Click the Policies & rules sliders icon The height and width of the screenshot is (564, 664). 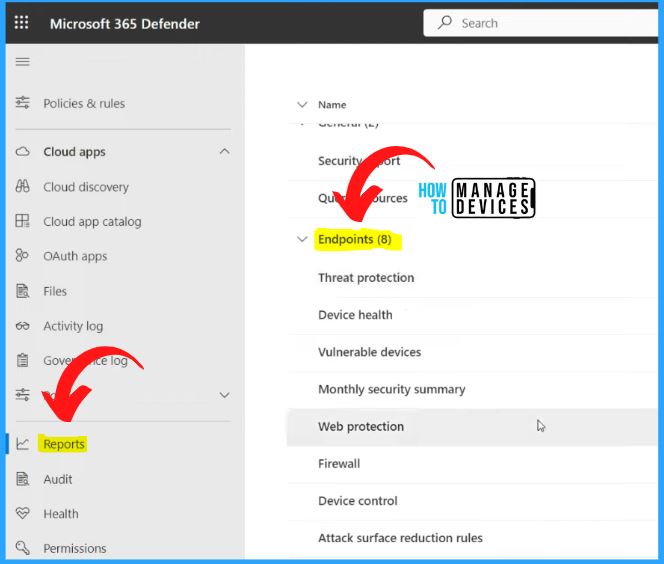22,103
